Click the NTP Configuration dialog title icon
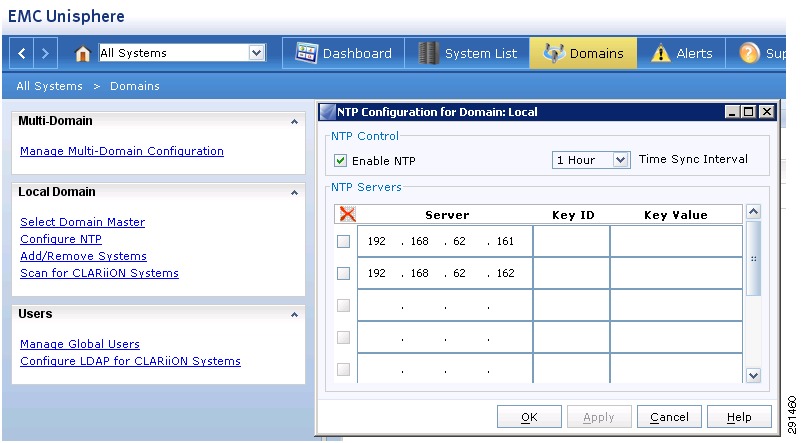 coord(327,112)
